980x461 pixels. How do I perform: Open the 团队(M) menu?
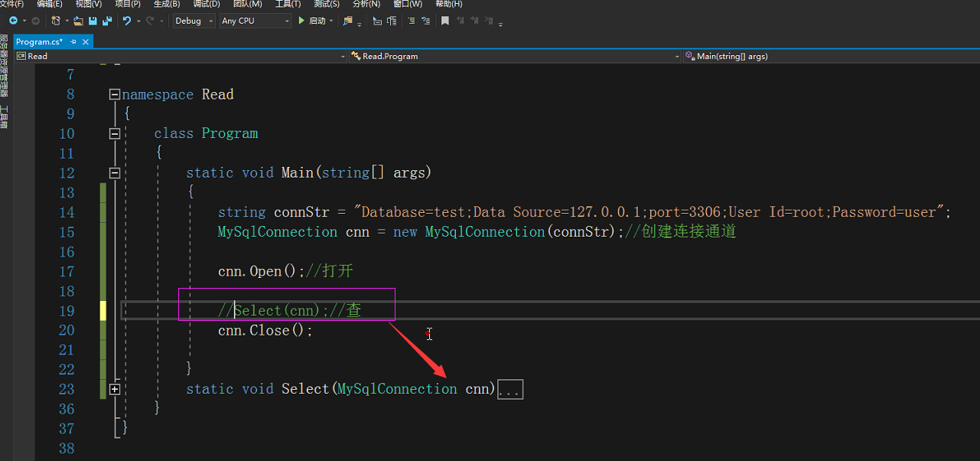[248, 4]
